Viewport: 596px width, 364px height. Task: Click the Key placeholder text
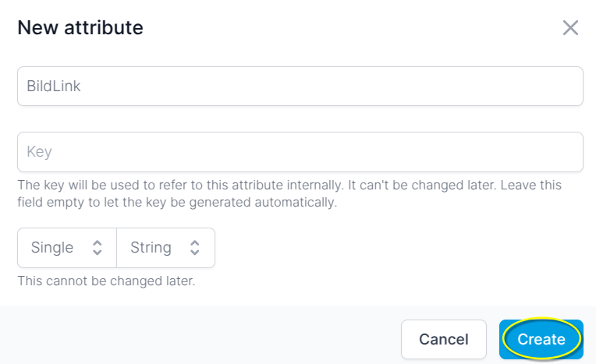click(39, 152)
